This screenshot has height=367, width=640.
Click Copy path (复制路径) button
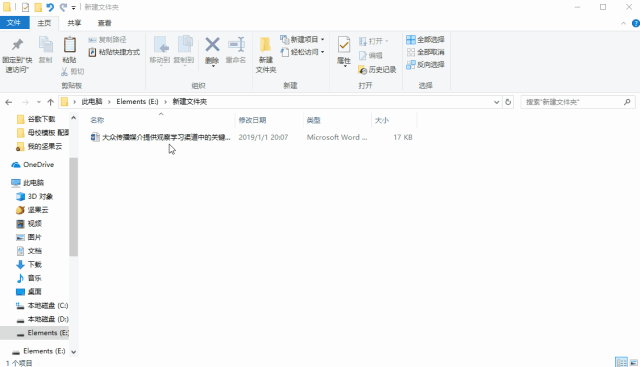pos(107,40)
